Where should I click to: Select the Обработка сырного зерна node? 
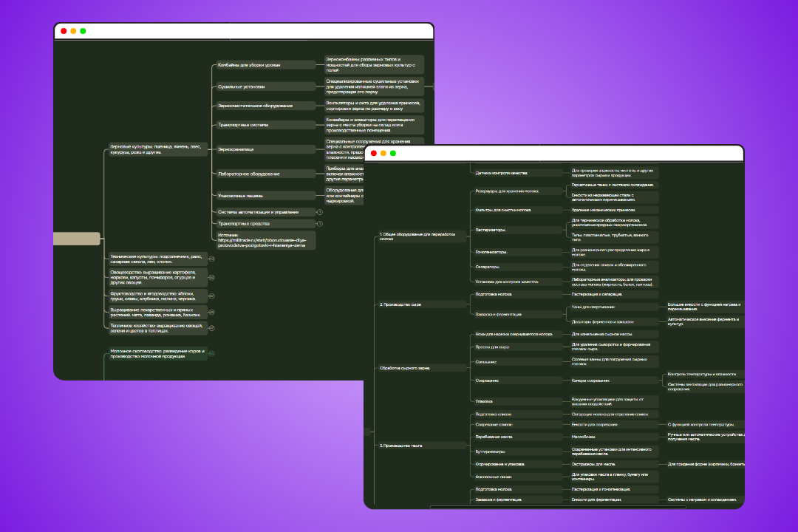422,368
